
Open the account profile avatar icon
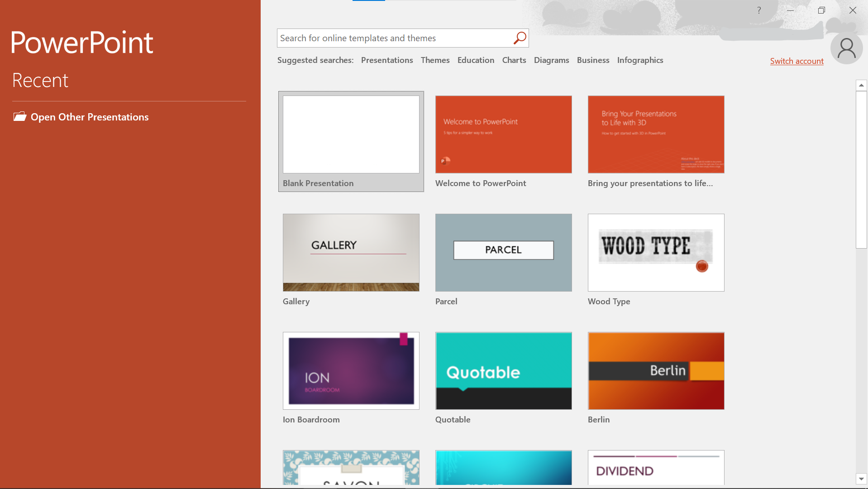846,48
